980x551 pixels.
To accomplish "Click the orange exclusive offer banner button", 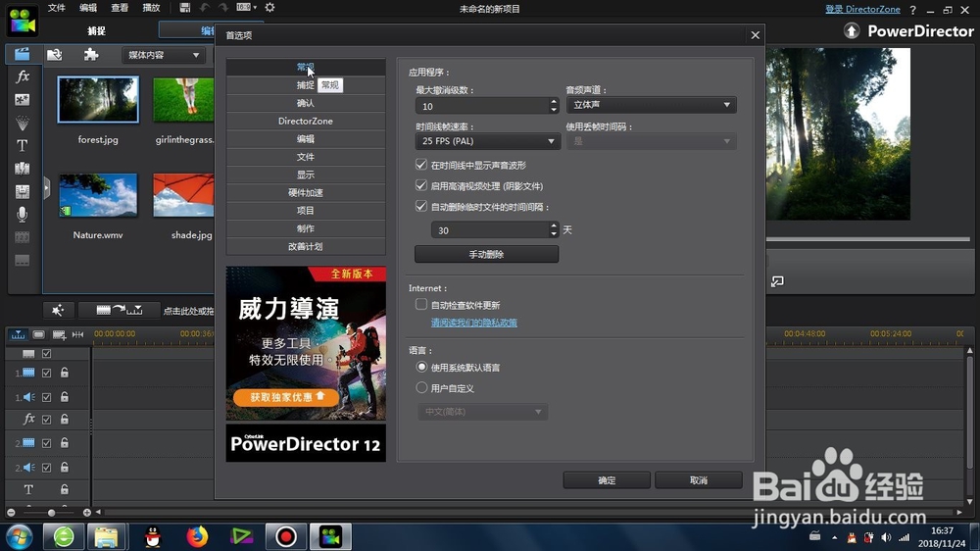I will pos(286,396).
